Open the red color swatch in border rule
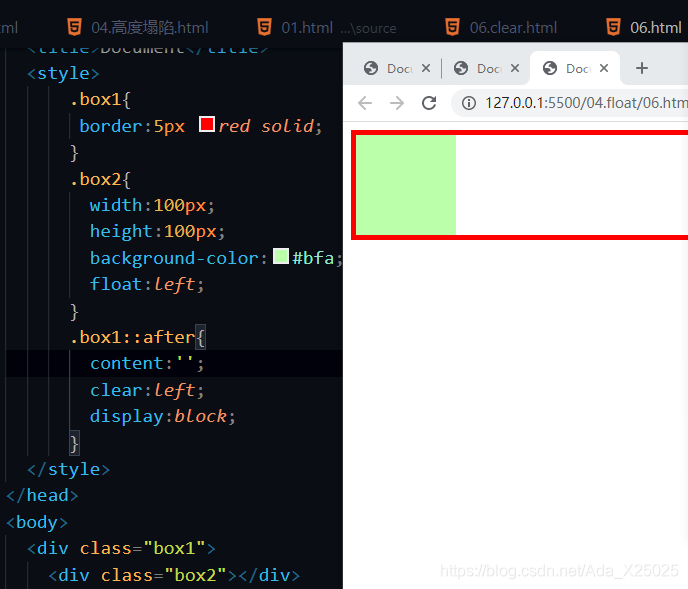This screenshot has height=589, width=688. [x=207, y=124]
